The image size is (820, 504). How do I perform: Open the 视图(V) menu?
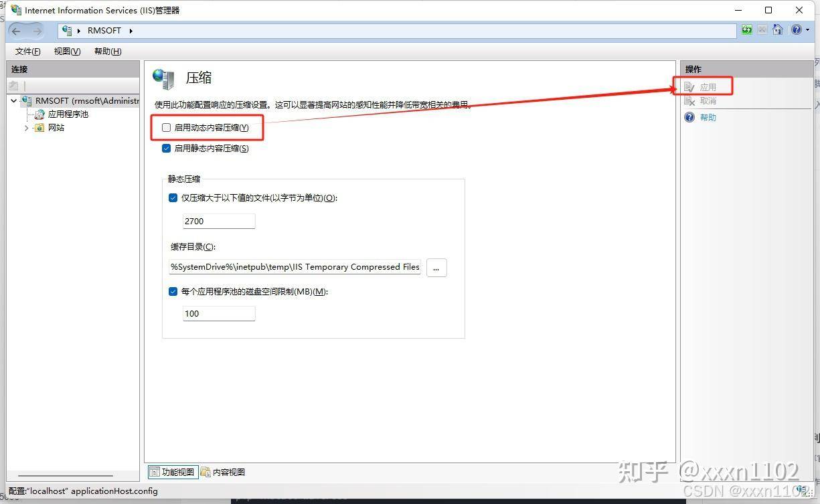coord(68,52)
